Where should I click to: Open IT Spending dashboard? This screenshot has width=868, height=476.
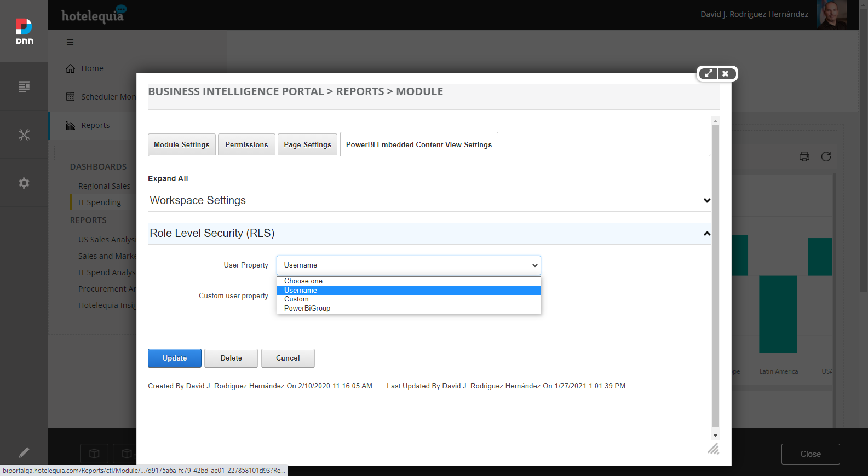point(99,202)
